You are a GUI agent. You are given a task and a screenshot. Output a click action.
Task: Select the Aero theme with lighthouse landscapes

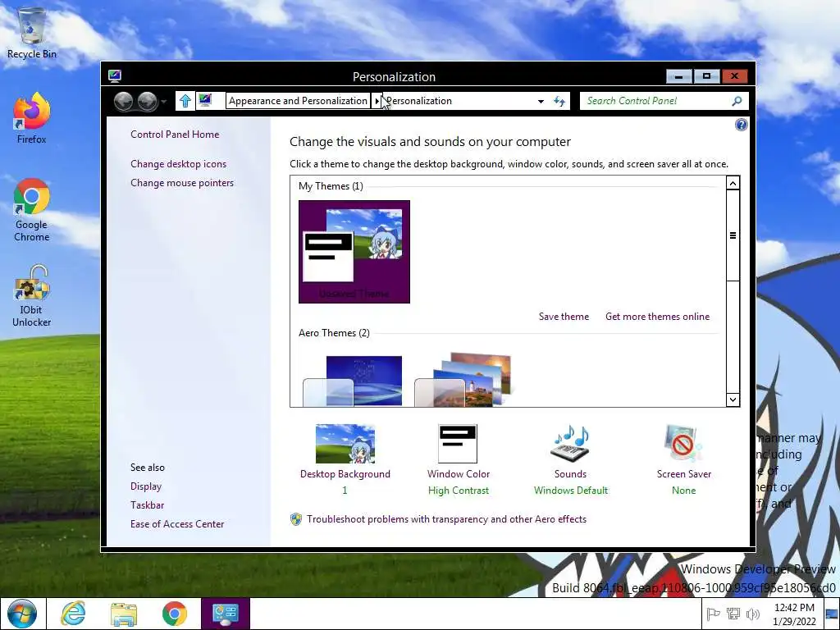pyautogui.click(x=465, y=379)
